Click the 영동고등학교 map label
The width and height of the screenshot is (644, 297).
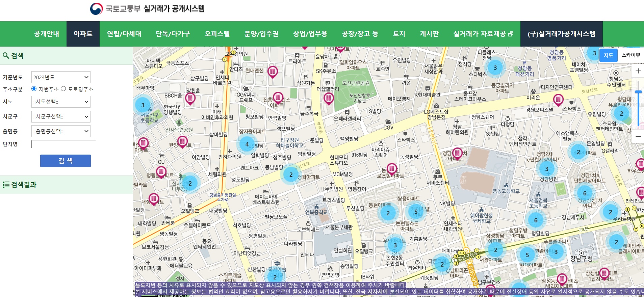pyautogui.click(x=506, y=191)
